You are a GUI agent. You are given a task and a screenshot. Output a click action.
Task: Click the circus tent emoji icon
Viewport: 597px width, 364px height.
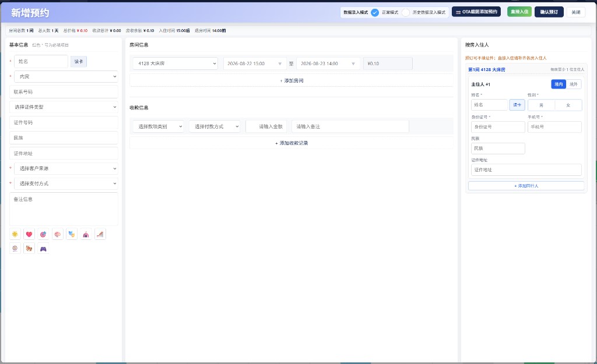[x=86, y=234]
